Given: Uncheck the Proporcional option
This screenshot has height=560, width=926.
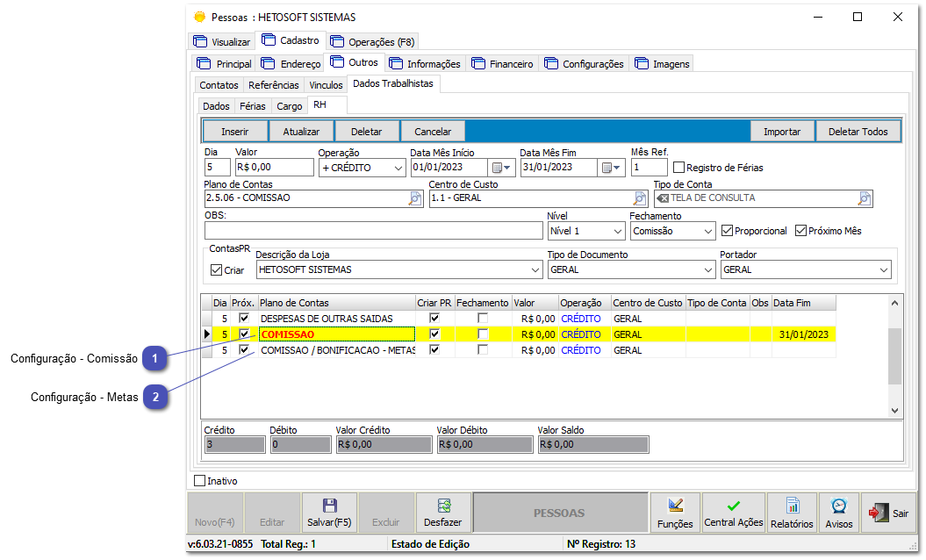Looking at the screenshot, I should (x=728, y=230).
